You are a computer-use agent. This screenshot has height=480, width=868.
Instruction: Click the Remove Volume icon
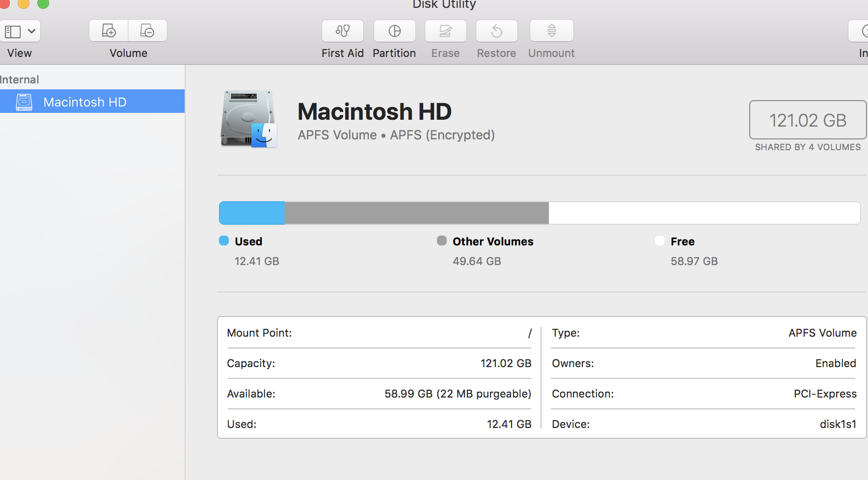pos(147,31)
